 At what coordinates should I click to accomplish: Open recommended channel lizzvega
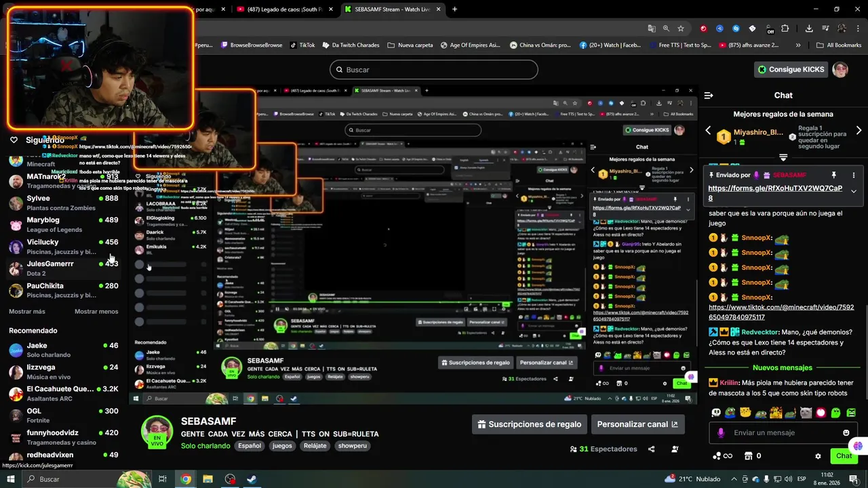(x=64, y=371)
